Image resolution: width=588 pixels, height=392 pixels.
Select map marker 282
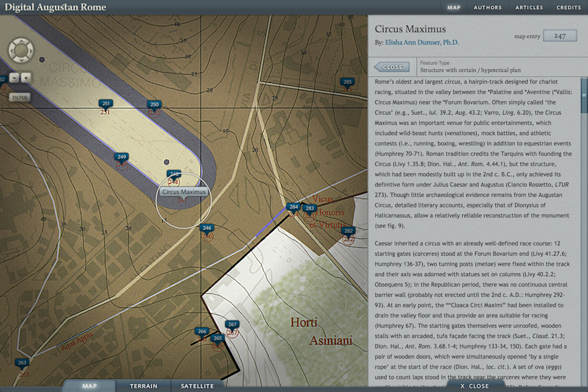[x=349, y=231]
